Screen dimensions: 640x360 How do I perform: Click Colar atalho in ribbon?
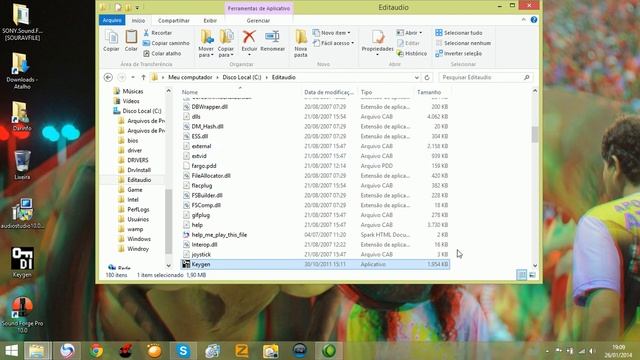pos(162,53)
